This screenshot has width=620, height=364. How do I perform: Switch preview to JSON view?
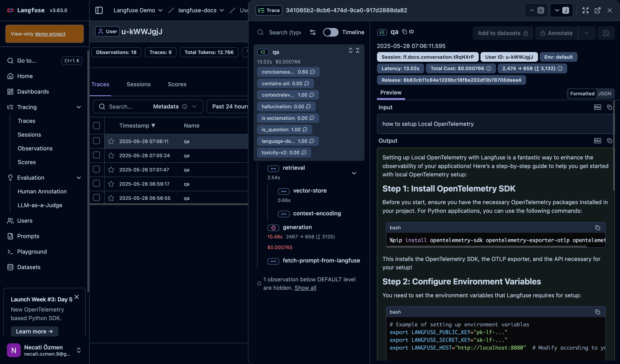click(x=604, y=93)
